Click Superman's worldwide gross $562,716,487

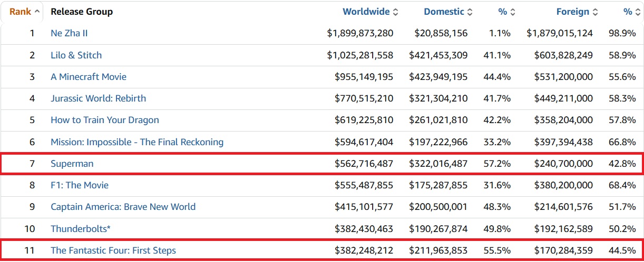click(x=364, y=164)
